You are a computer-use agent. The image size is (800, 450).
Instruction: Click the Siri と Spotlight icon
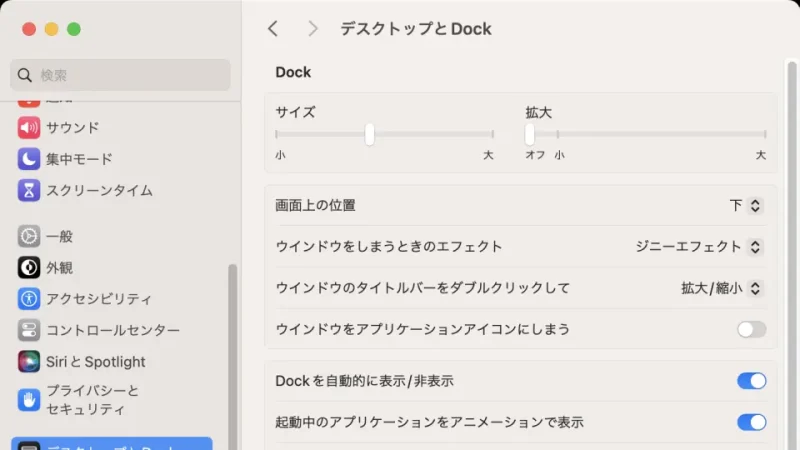(x=29, y=361)
